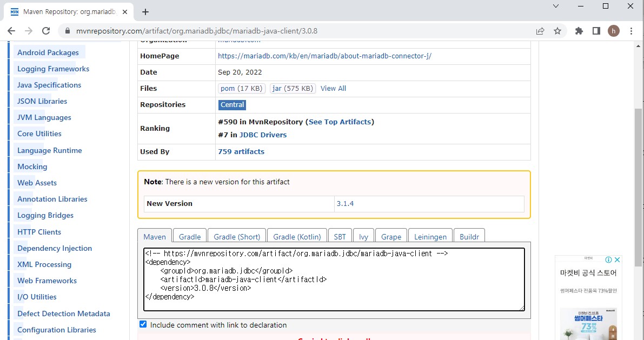Open new version 3.1.4 link

click(x=345, y=204)
